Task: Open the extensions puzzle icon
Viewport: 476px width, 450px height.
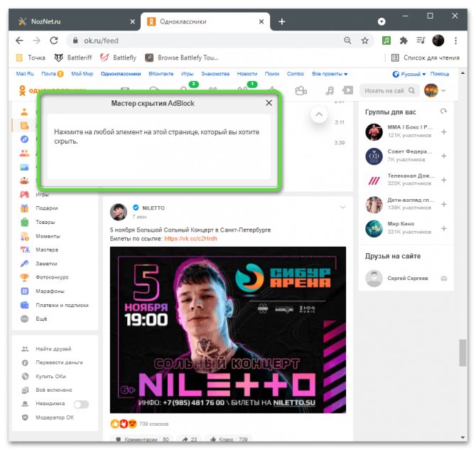Action: (x=404, y=41)
